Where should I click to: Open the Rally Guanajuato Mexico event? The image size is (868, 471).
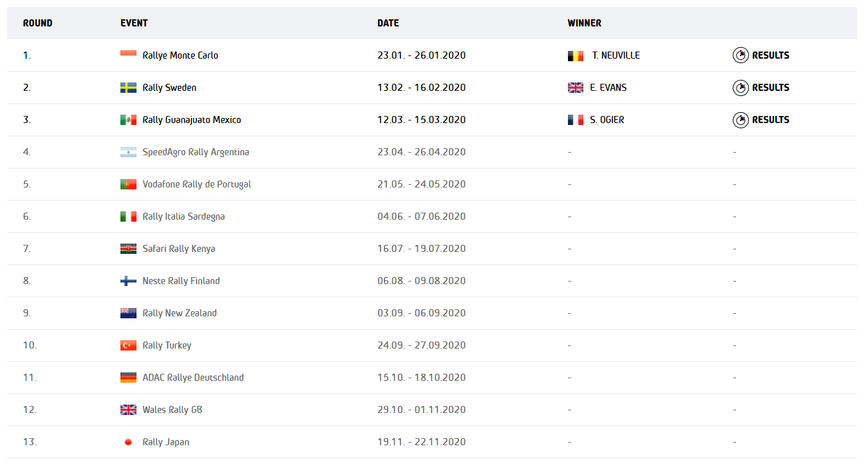coord(192,120)
